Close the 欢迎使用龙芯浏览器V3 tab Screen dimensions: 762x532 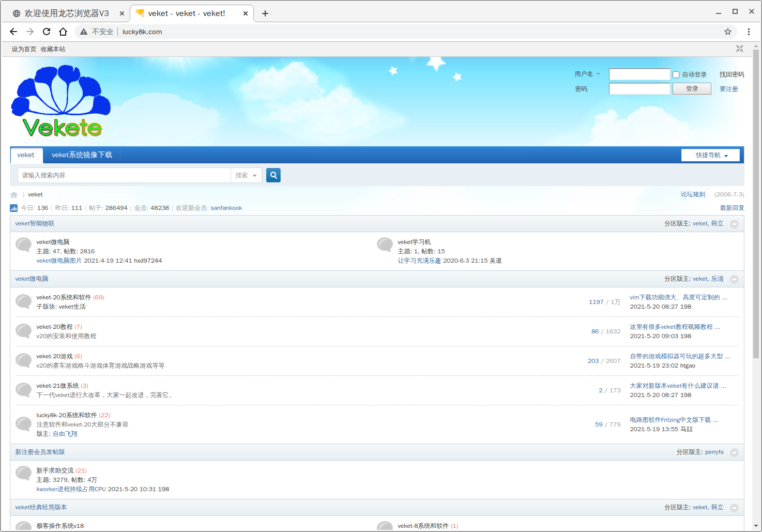pos(122,13)
